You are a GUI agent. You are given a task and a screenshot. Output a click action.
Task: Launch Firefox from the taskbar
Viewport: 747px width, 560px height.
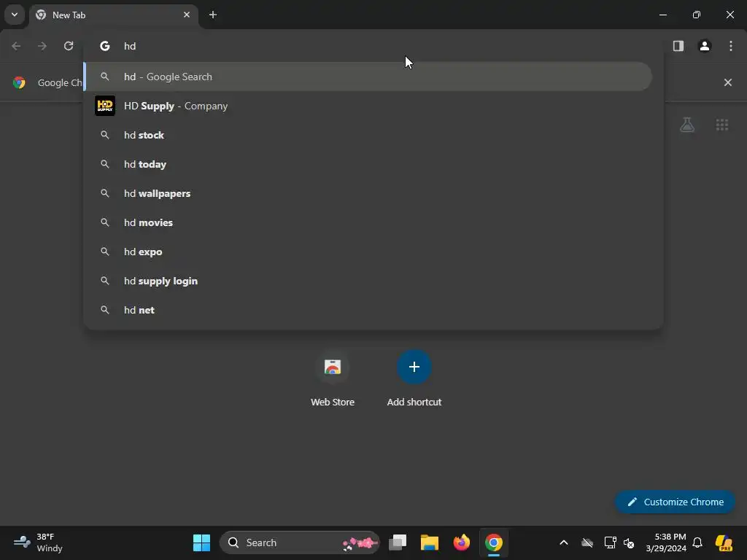461,542
